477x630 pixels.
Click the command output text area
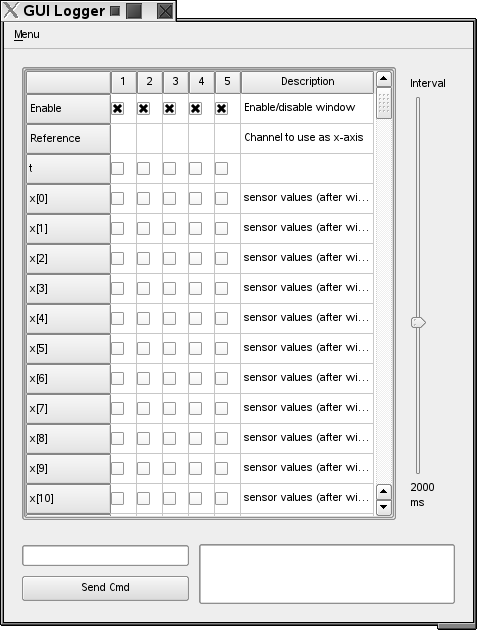click(327, 574)
